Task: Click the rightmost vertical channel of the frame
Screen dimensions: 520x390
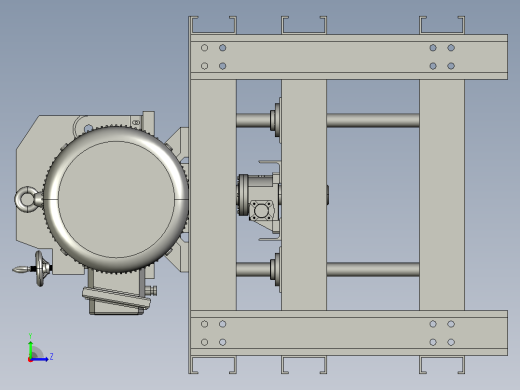Action: [442, 195]
